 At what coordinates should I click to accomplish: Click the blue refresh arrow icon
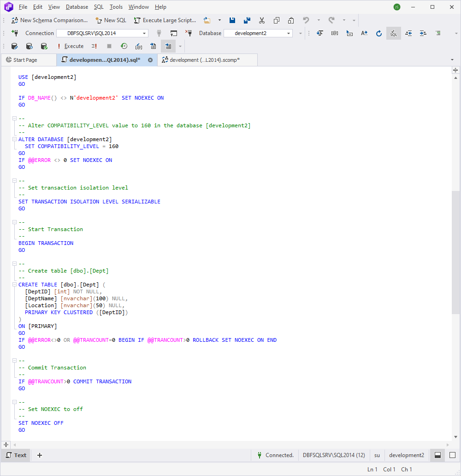(379, 33)
